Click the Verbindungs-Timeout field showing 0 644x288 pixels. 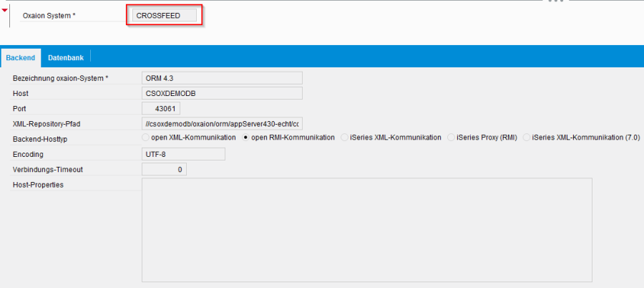click(164, 169)
